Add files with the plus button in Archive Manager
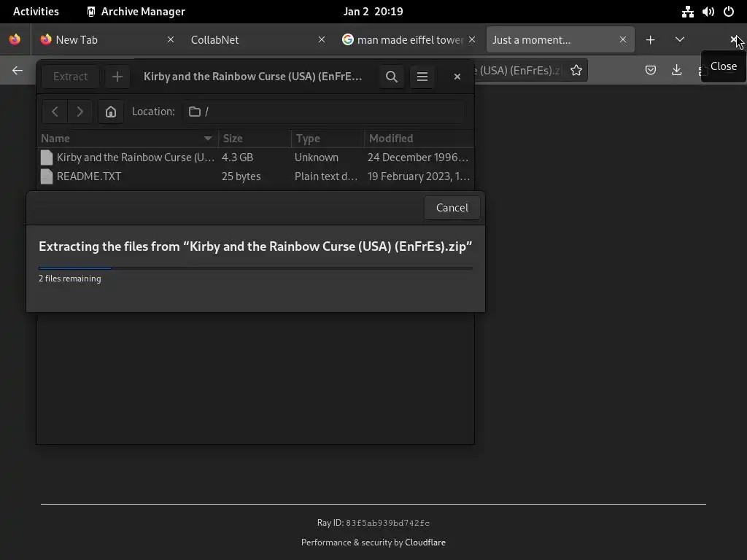Image resolution: width=747 pixels, height=560 pixels. [x=117, y=77]
